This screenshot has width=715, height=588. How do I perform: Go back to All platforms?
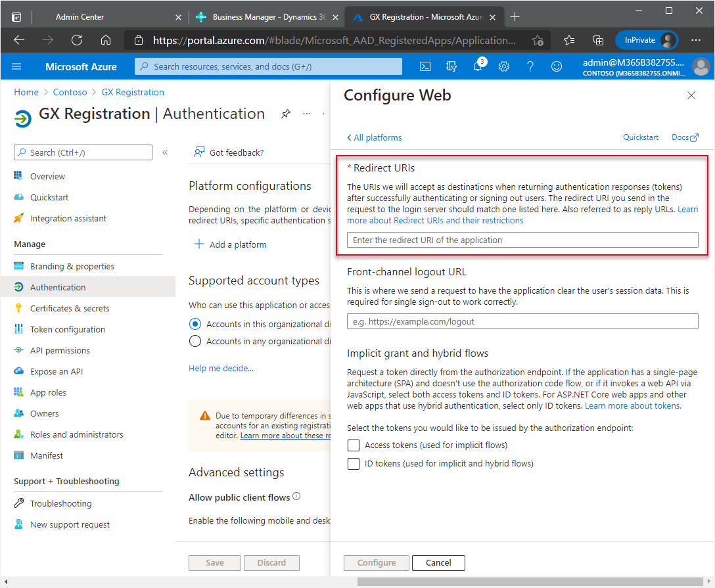point(374,137)
